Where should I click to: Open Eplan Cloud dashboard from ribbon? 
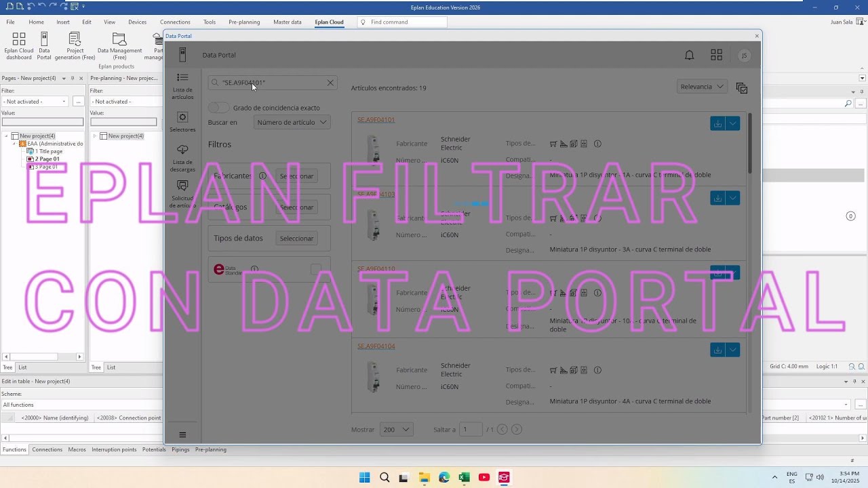point(19,46)
